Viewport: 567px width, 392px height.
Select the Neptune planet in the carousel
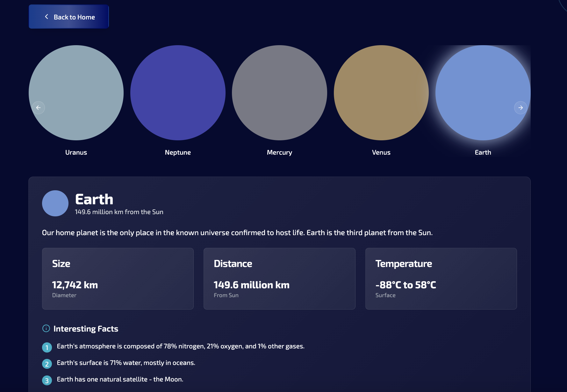pos(178,93)
